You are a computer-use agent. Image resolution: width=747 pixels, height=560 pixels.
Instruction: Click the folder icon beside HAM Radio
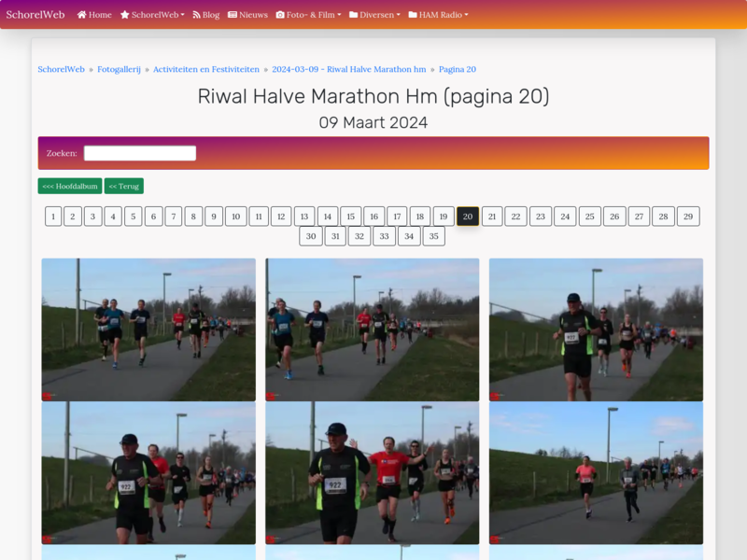(x=413, y=15)
